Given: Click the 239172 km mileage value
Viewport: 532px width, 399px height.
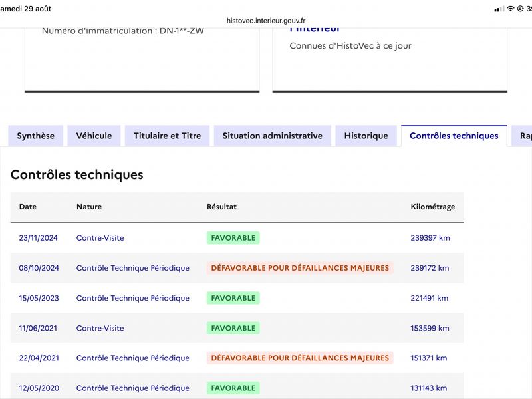Looking at the screenshot, I should pos(430,268).
